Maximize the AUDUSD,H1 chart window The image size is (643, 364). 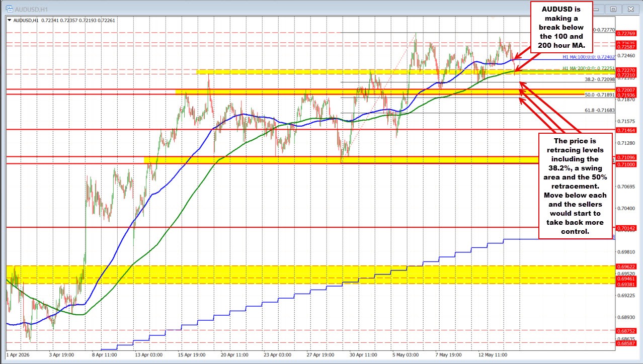[613, 9]
